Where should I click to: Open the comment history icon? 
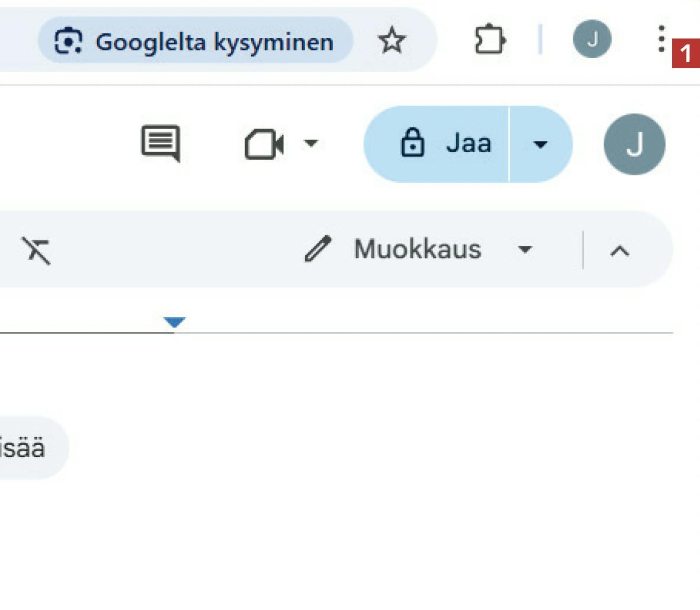(160, 143)
